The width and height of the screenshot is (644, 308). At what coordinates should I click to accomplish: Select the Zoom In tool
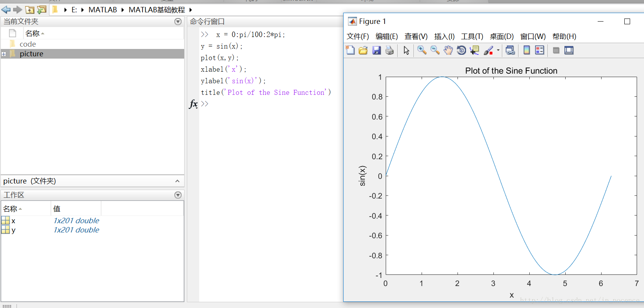422,50
